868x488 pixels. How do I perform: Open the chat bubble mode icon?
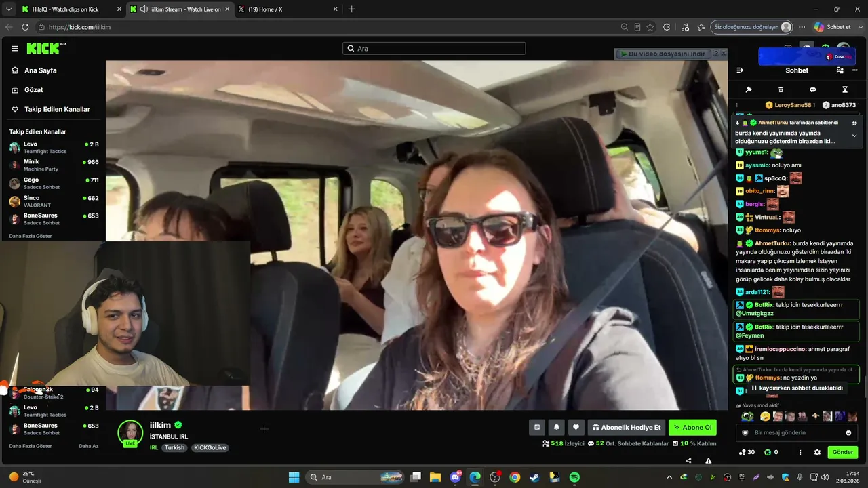tap(812, 89)
